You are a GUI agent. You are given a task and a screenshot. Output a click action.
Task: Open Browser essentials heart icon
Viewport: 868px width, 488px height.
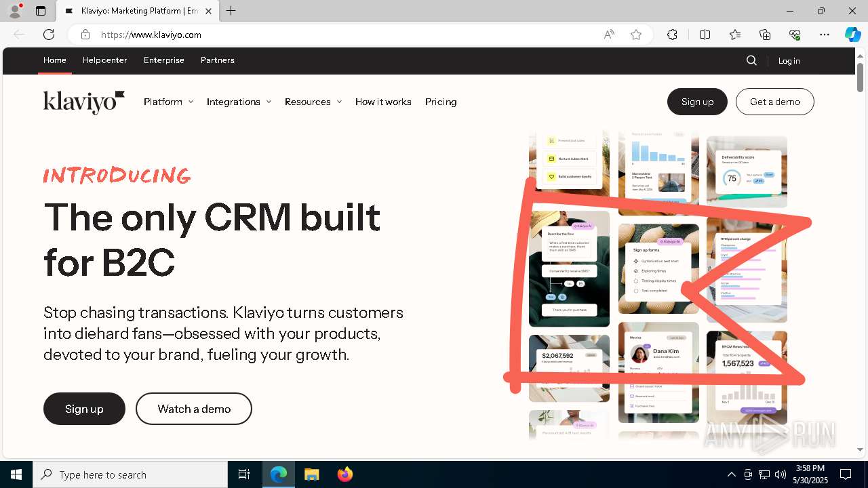click(x=795, y=35)
